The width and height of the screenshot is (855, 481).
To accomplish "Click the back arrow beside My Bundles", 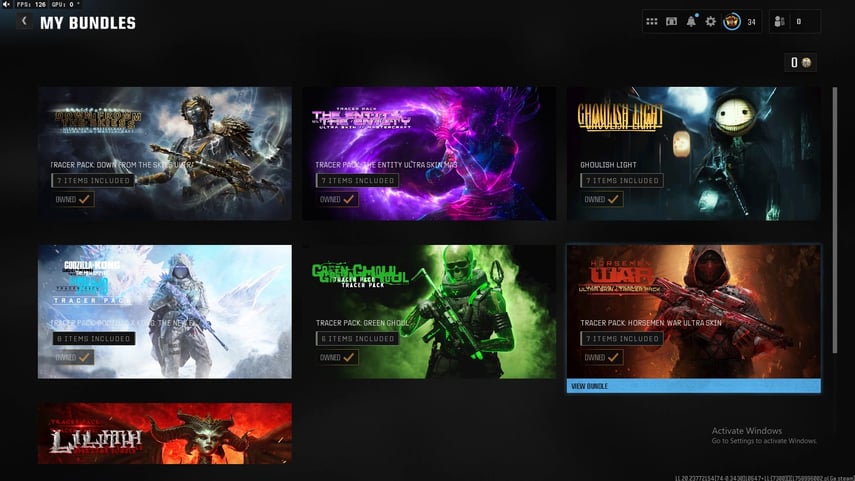I will (x=23, y=22).
